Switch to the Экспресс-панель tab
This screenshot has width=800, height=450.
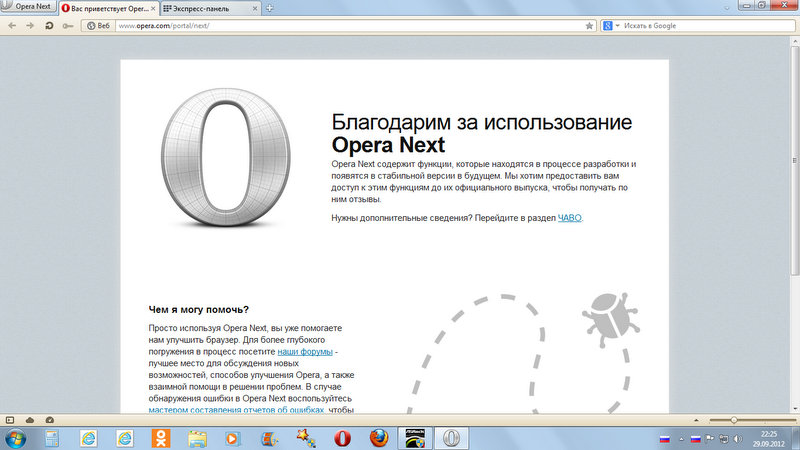[x=210, y=9]
